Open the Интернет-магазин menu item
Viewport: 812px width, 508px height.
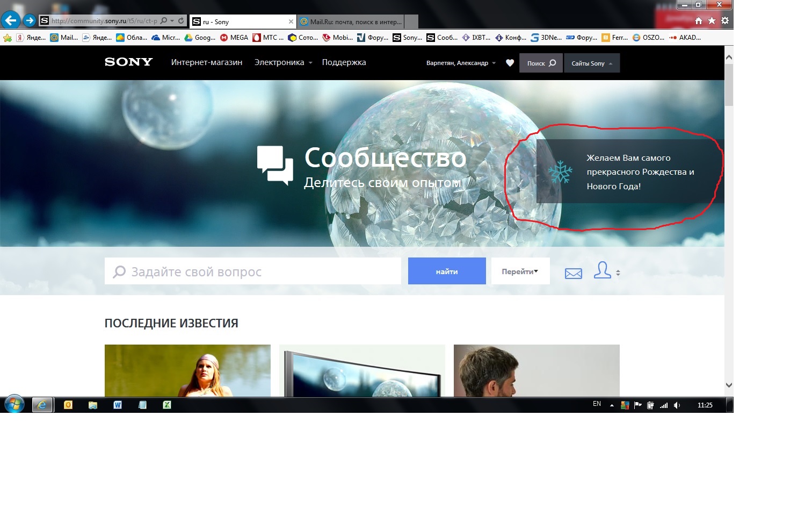(207, 62)
